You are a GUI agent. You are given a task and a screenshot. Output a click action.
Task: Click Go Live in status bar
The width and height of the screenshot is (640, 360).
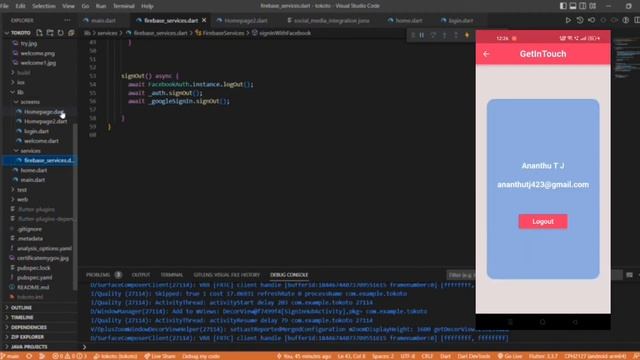point(510,356)
